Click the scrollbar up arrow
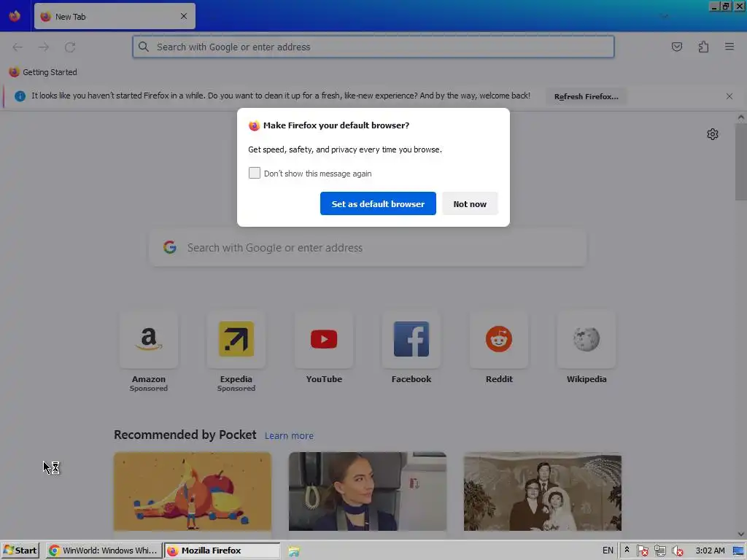The image size is (747, 560). [x=741, y=117]
